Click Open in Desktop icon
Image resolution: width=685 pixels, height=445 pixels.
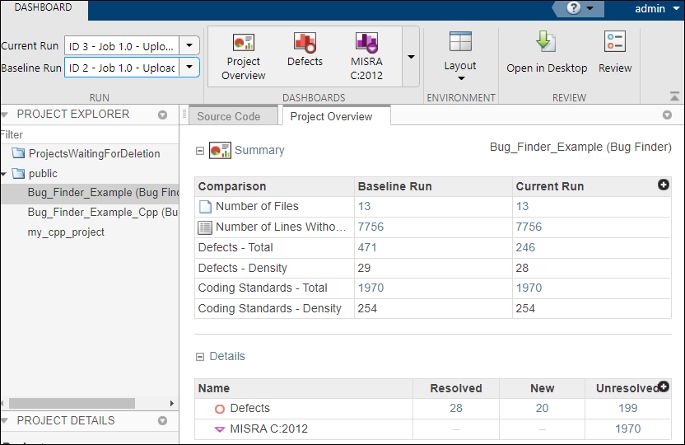tap(546, 43)
